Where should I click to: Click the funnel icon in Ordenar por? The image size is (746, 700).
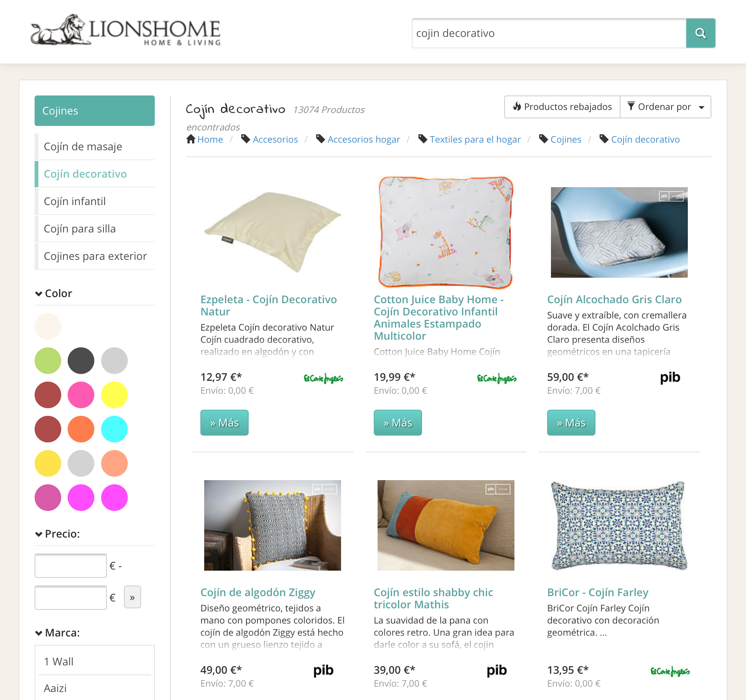631,107
